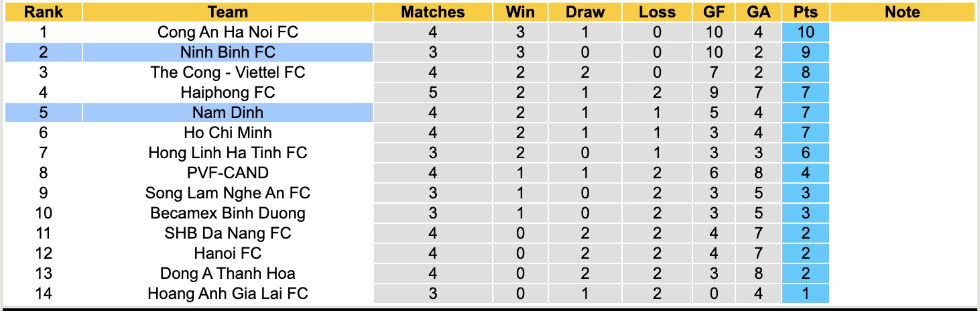Viewport: 980px width, 311px height.
Task: Click the GF column header
Action: 714,12
